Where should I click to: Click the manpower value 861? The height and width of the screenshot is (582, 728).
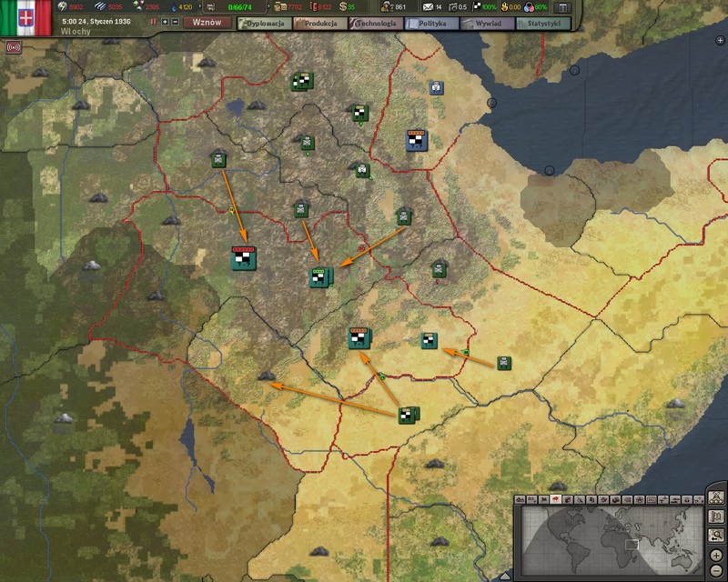399,7
